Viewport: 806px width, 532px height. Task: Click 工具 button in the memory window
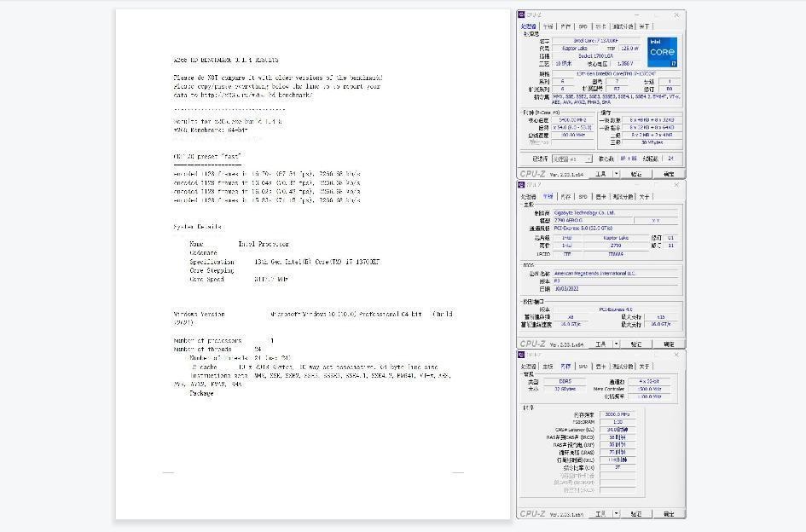(x=600, y=513)
